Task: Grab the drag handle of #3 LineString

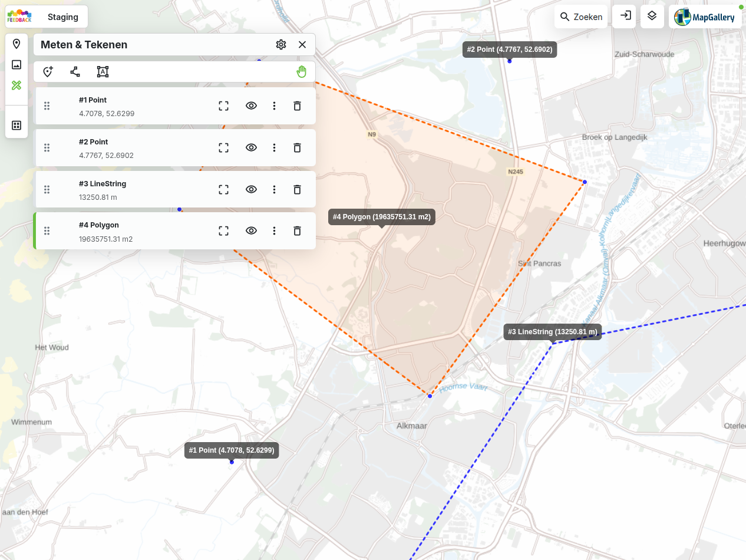Action: [47, 190]
